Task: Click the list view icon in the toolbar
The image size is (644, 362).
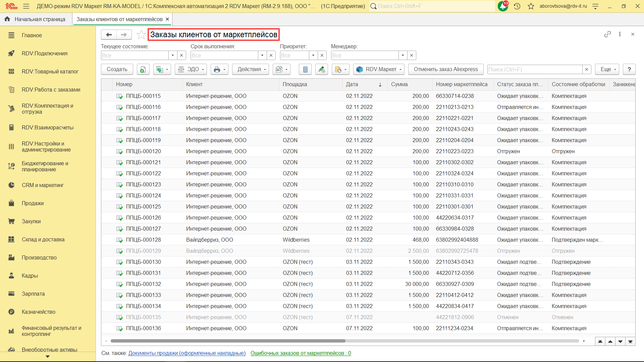Action: [305, 69]
